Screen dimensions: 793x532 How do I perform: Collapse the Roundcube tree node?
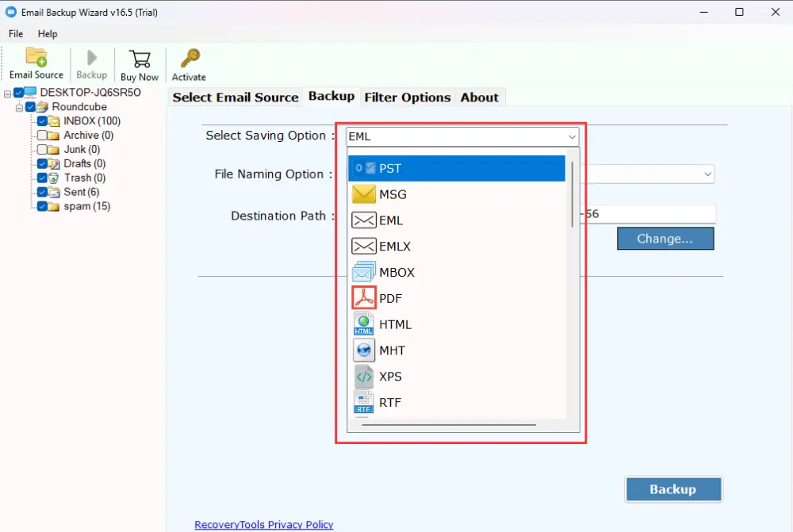pos(18,106)
